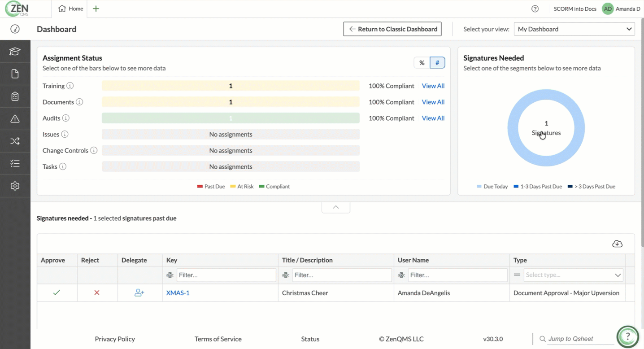This screenshot has width=644, height=349.
Task: View All document assignments
Action: 433,102
